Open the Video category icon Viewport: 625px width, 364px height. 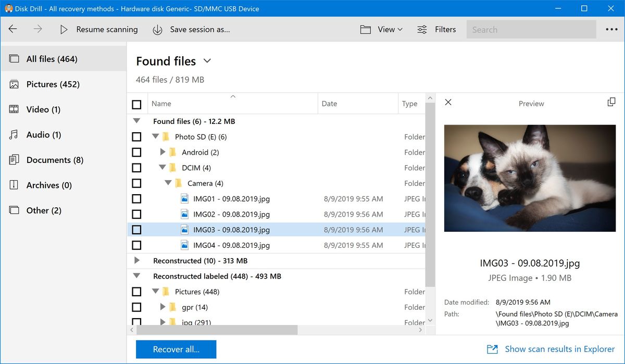pos(13,109)
